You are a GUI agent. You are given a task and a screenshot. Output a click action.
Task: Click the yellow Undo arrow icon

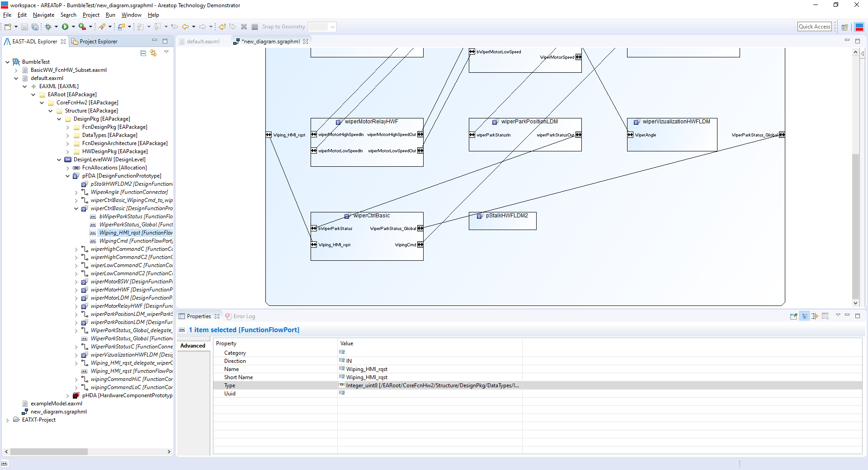point(222,27)
